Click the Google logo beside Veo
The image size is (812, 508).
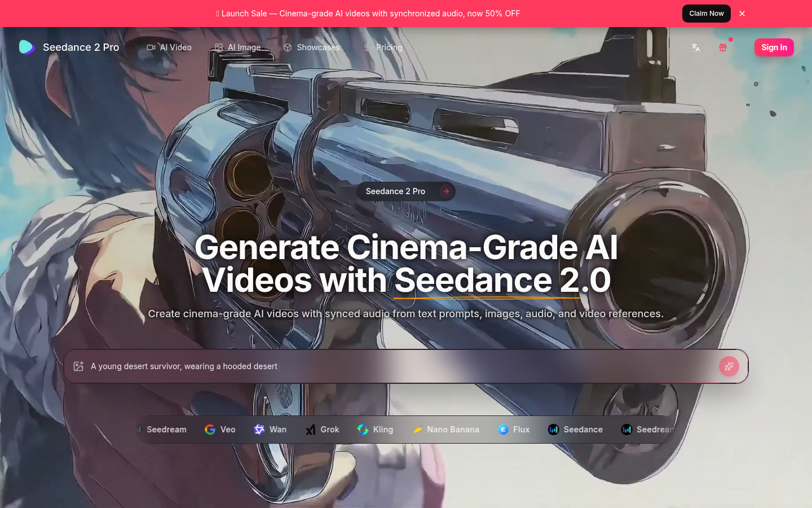click(210, 430)
